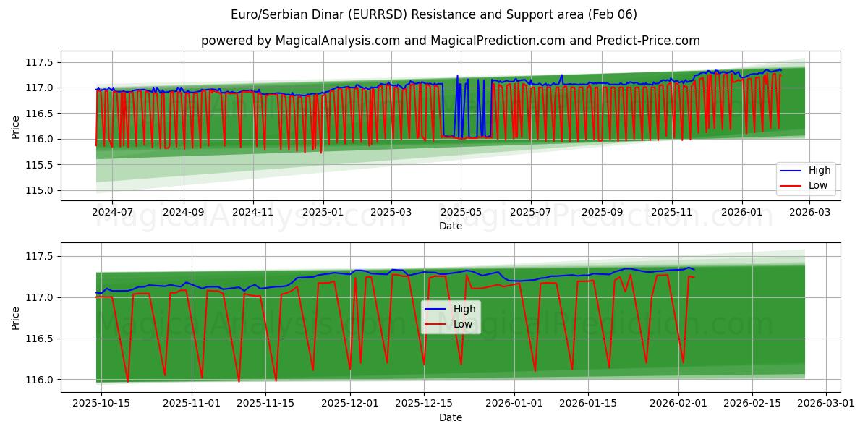
Task: Click Low entry in lower chart legend
Action: [x=461, y=323]
